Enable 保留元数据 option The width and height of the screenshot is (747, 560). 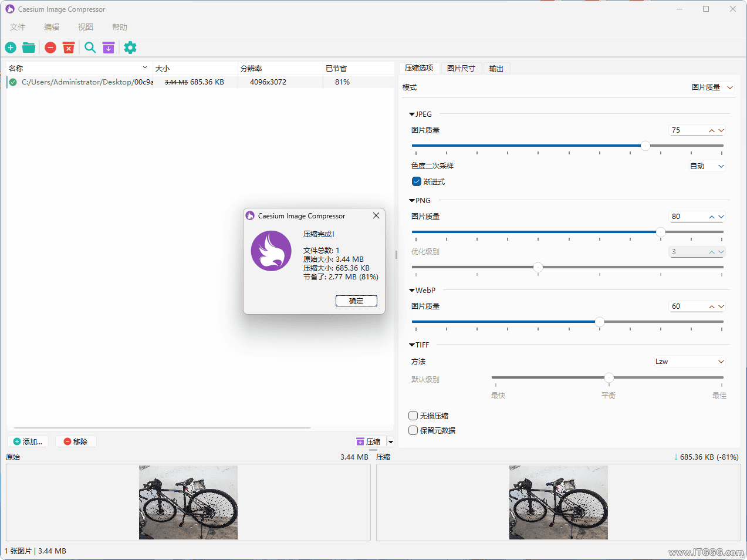pos(413,430)
